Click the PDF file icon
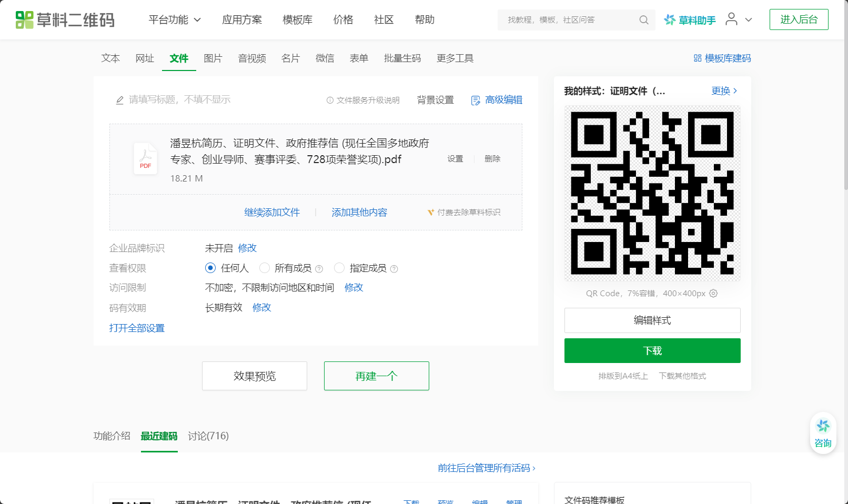 (145, 158)
